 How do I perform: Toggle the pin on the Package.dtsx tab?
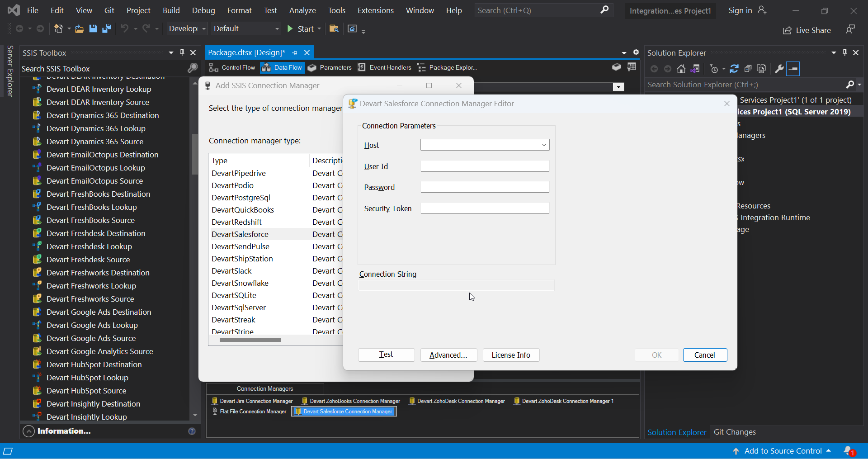point(295,52)
